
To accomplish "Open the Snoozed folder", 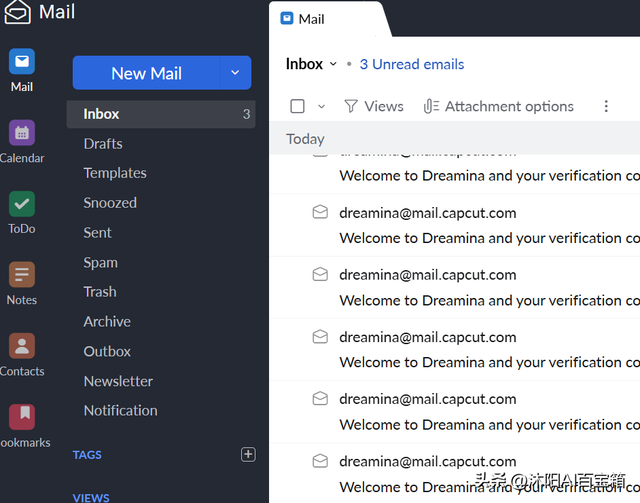I will click(110, 203).
